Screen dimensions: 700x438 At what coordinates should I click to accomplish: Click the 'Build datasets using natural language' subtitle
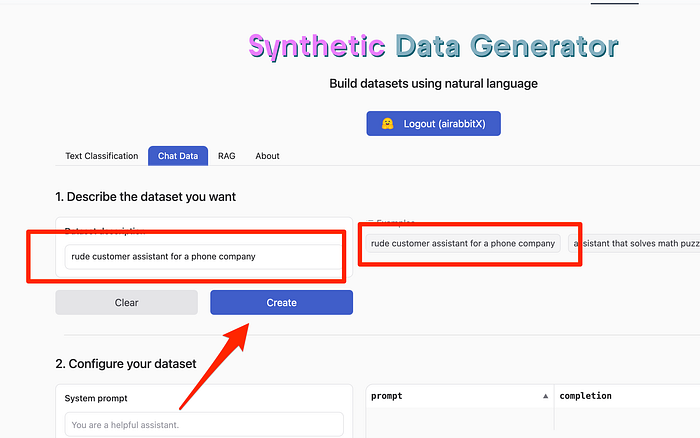click(x=433, y=83)
